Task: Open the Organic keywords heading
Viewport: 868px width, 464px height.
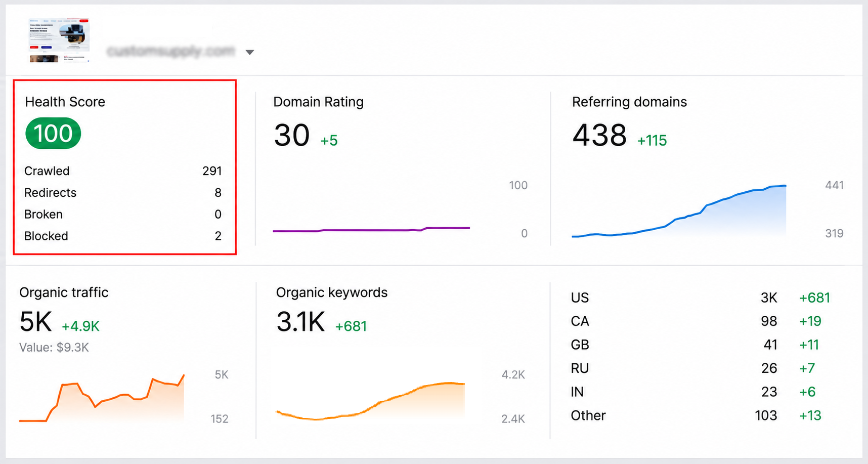Action: coord(332,292)
